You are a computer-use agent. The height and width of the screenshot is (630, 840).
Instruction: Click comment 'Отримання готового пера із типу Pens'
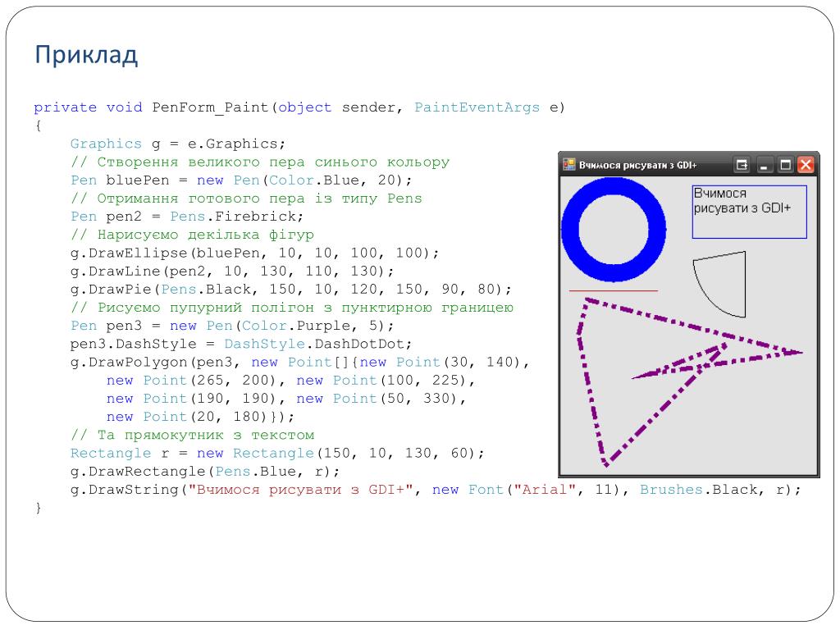(246, 199)
